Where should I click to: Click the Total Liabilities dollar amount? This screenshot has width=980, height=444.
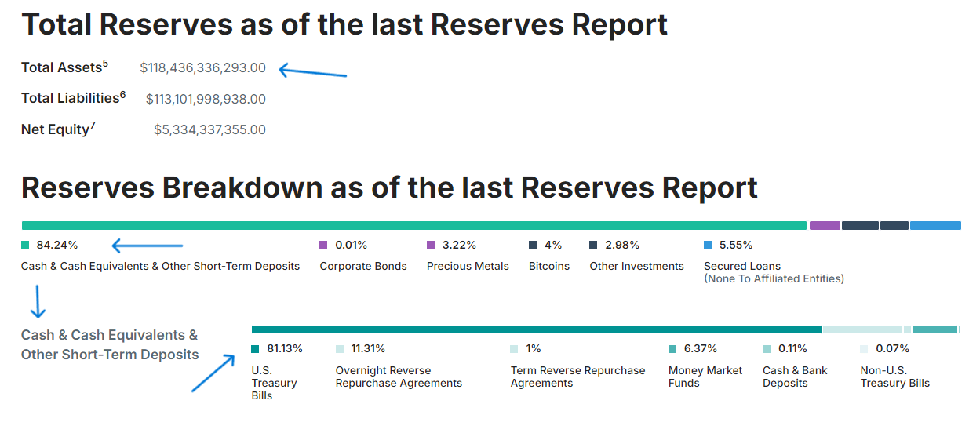pyautogui.click(x=206, y=99)
